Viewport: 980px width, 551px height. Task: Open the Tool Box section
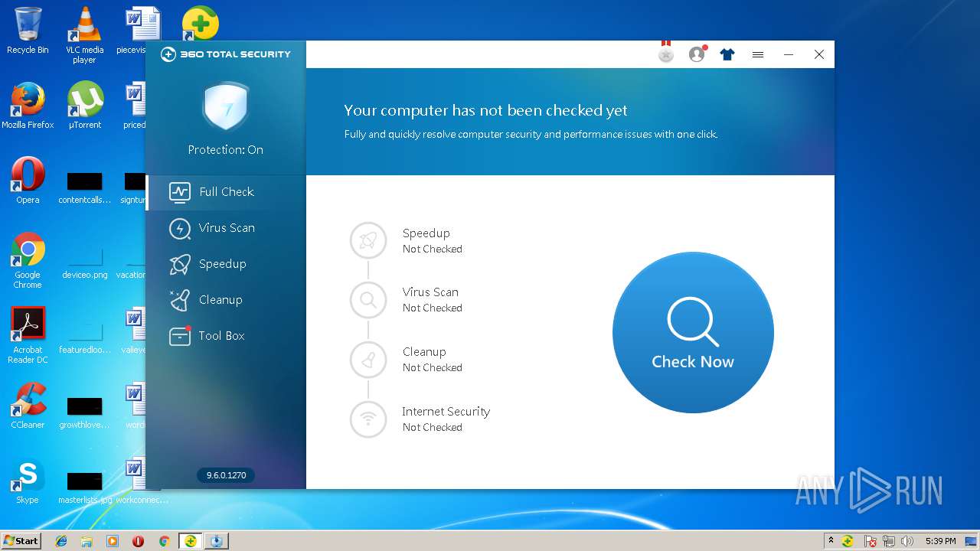pos(226,336)
